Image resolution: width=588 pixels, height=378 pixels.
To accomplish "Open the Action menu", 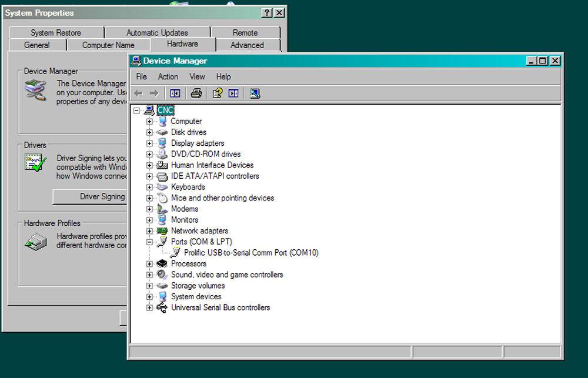I will (168, 76).
